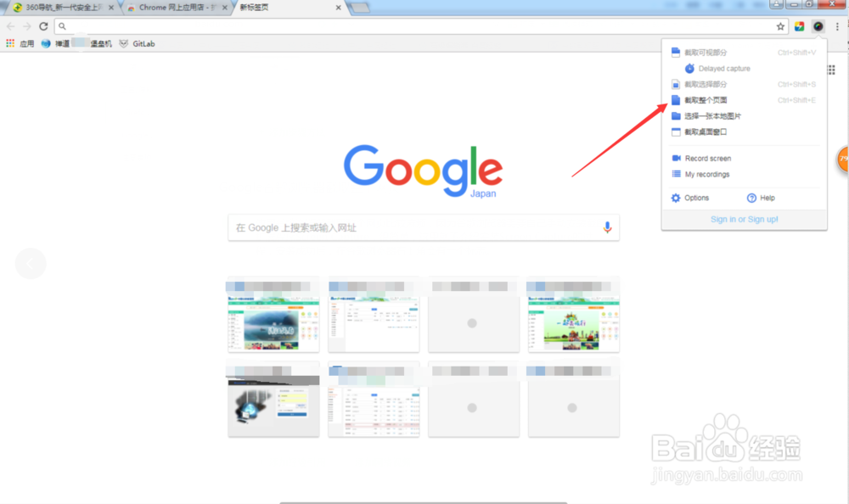849x504 pixels.
Task: Choose 截取整个页面 from menu
Action: 744,100
